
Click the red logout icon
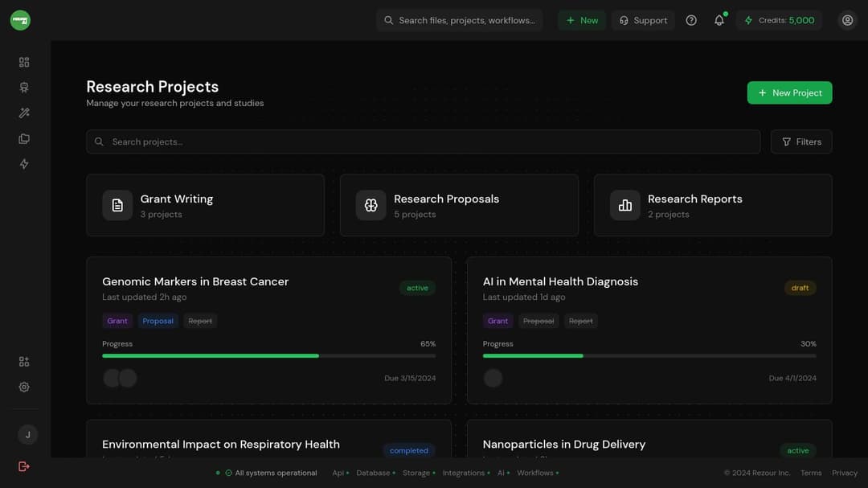pyautogui.click(x=24, y=466)
